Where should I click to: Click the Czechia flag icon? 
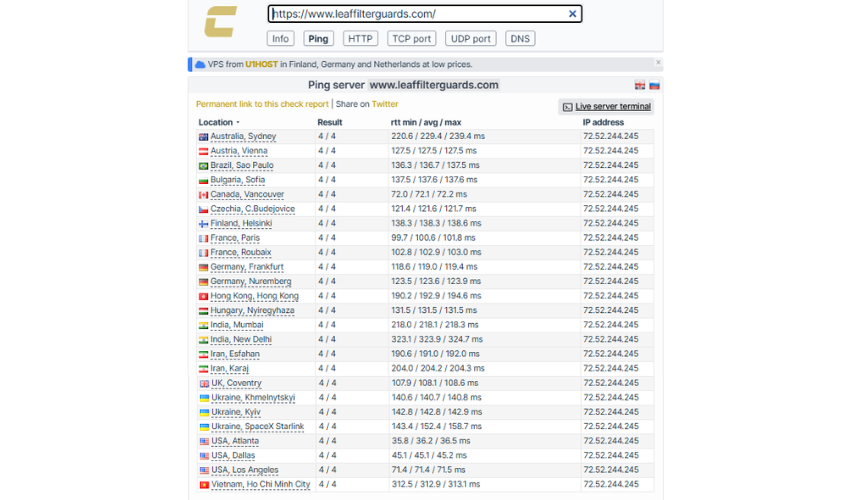(x=203, y=210)
